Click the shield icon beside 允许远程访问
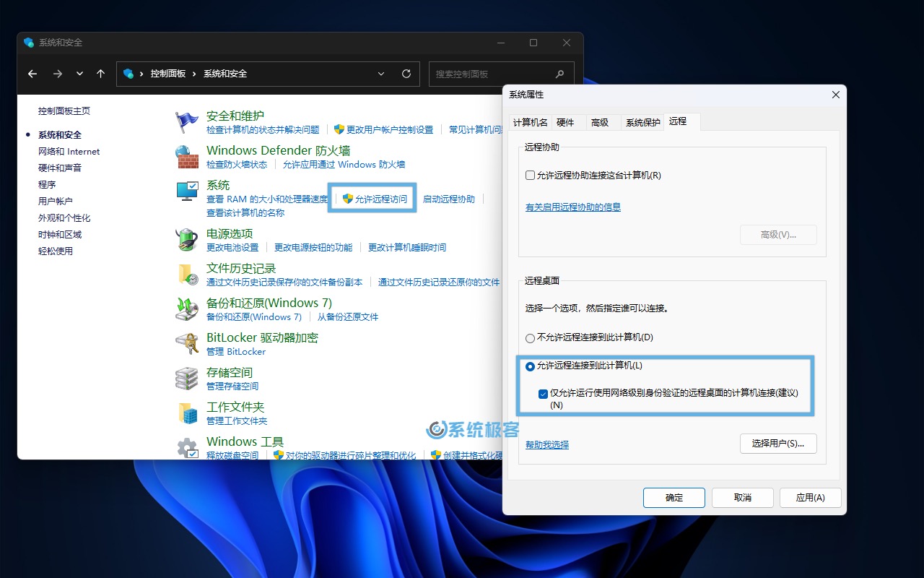 pos(347,199)
